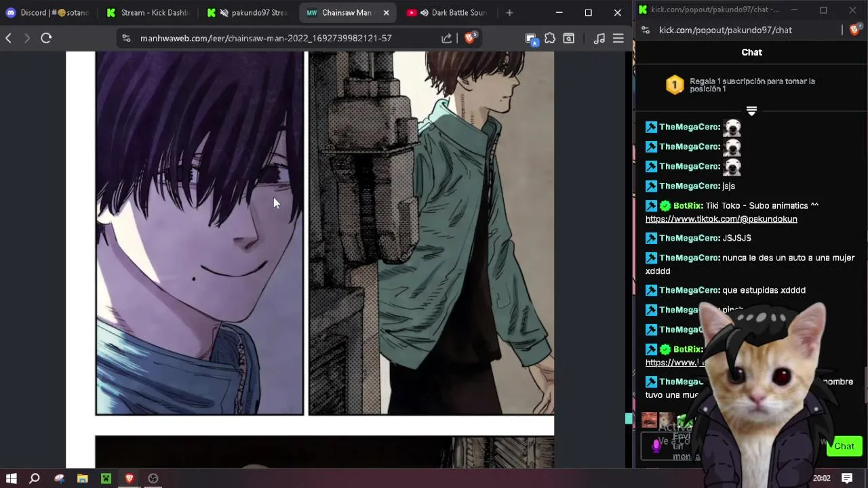The width and height of the screenshot is (868, 488).
Task: Click the 'Regala 1 suscripción' leaderboard text
Action: 752,85
